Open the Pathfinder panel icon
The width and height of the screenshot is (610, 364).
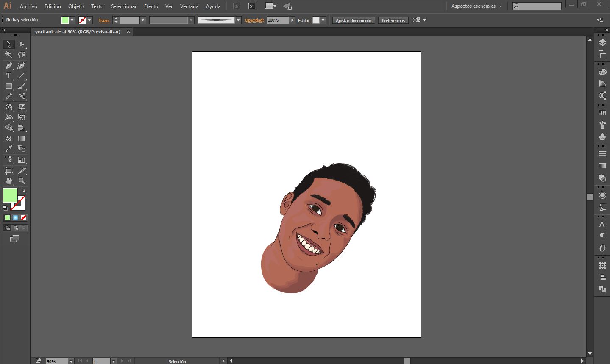pos(602,289)
